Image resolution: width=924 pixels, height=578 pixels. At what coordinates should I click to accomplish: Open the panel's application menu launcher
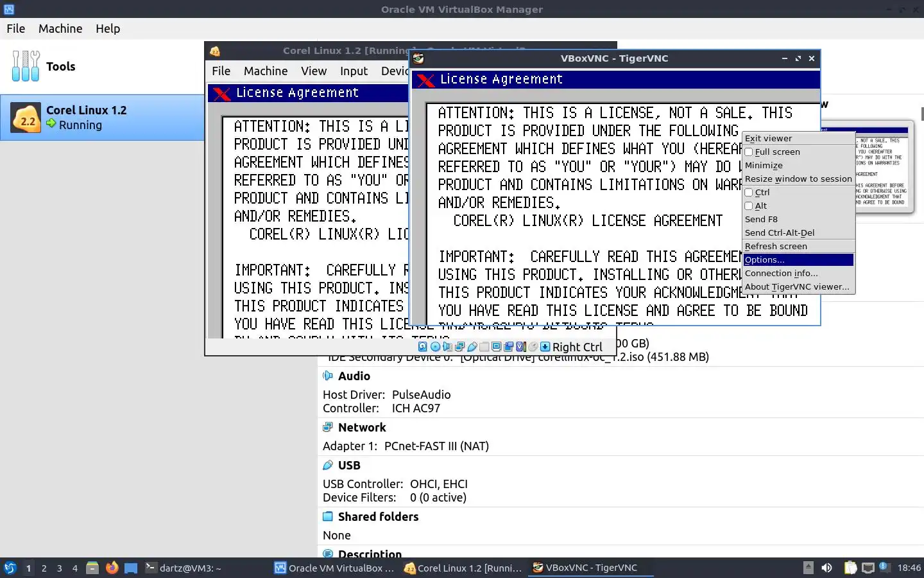tap(10, 568)
